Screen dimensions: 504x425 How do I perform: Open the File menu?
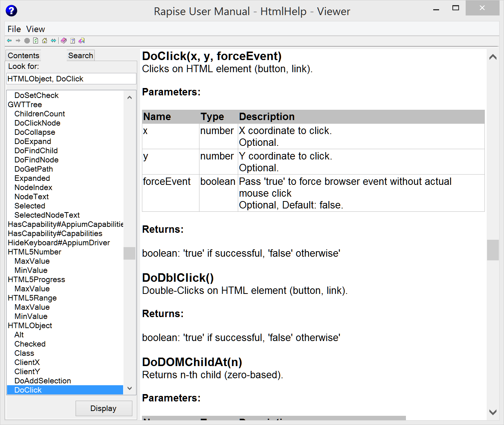14,29
